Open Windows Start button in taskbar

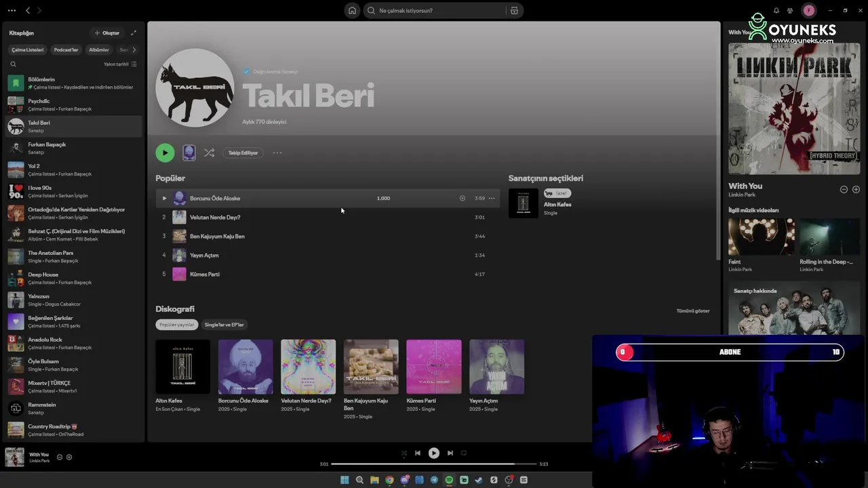[x=344, y=480]
